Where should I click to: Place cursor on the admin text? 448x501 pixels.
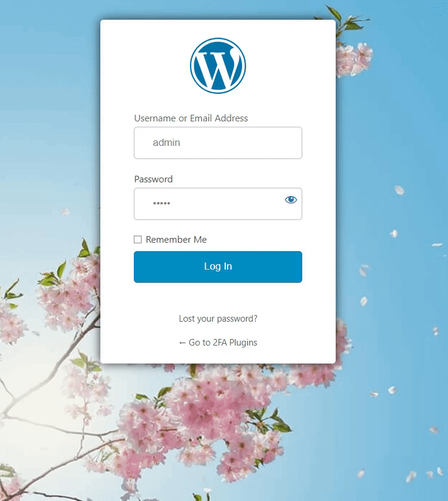167,142
